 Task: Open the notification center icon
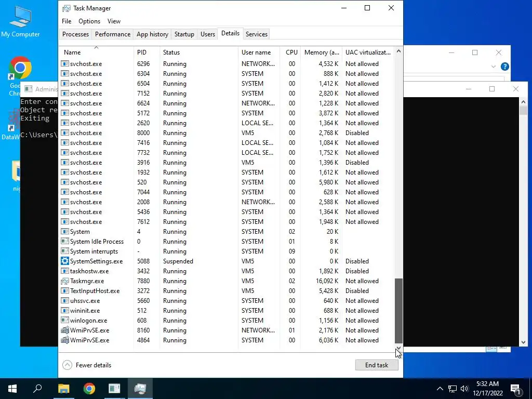pos(515,389)
